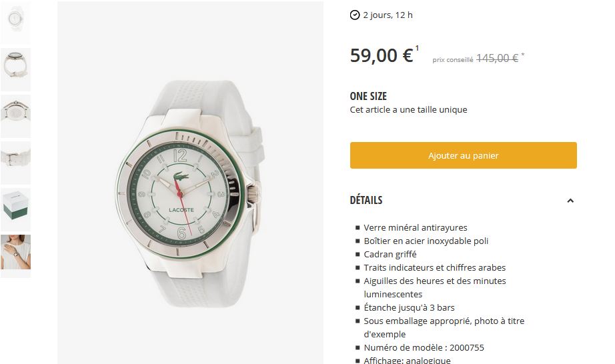This screenshot has width=615, height=364.
Task: Select the second angled watch thumbnail
Action: click(x=15, y=69)
